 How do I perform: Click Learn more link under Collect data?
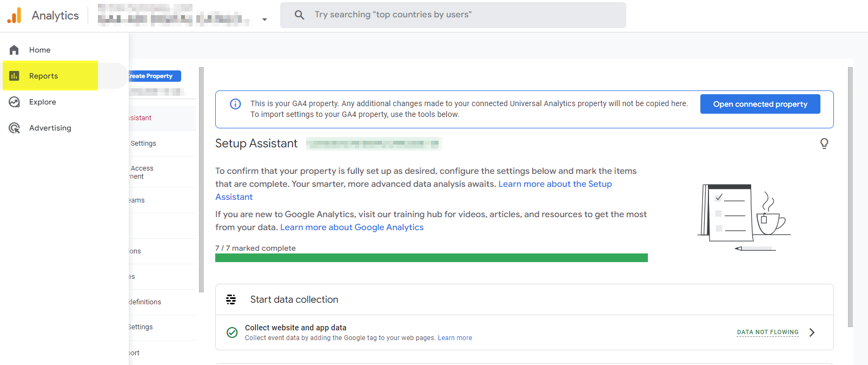(x=454, y=338)
